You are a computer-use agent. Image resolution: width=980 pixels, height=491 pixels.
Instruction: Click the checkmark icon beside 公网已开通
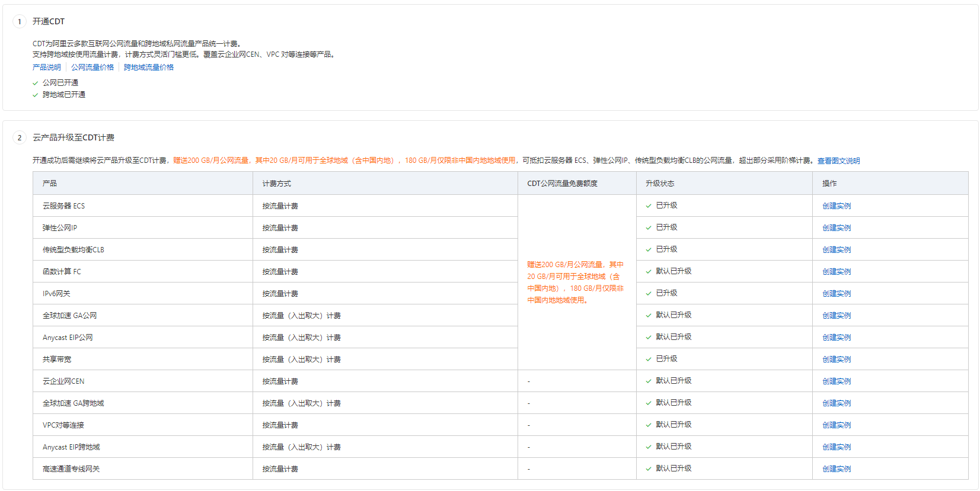tap(36, 84)
